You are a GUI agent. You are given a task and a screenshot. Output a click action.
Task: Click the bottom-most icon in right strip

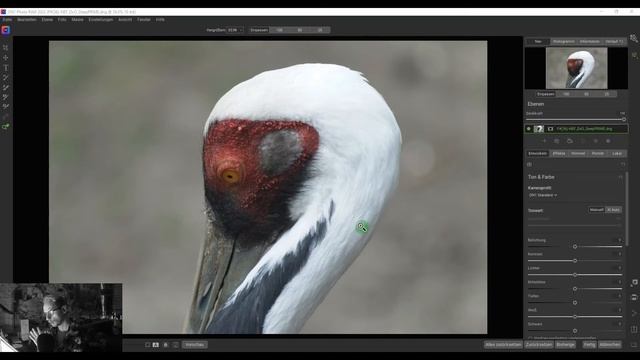pyautogui.click(x=634, y=345)
